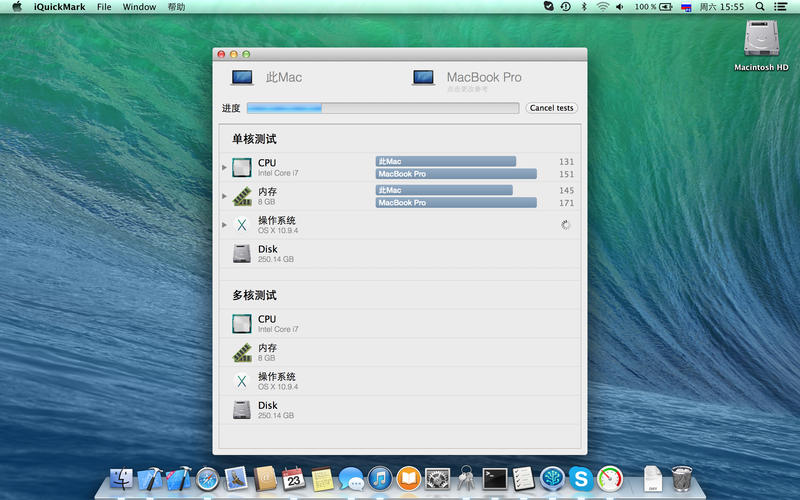Viewport: 800px width, 500px height.
Task: Open System Preferences from the Dock
Action: click(437, 479)
